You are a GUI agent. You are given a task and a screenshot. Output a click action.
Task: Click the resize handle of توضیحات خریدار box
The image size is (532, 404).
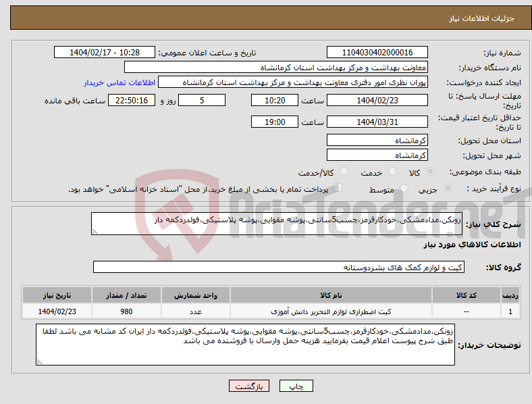tap(39, 362)
